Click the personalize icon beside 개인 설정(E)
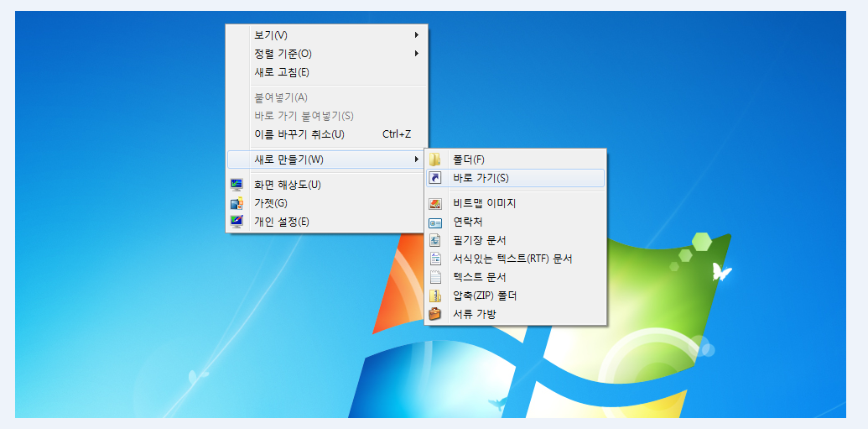The height and width of the screenshot is (429, 868). [x=237, y=222]
